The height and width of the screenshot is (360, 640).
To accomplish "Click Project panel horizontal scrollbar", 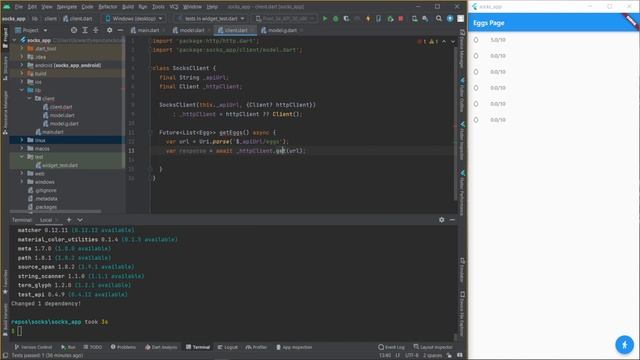I will (x=56, y=211).
